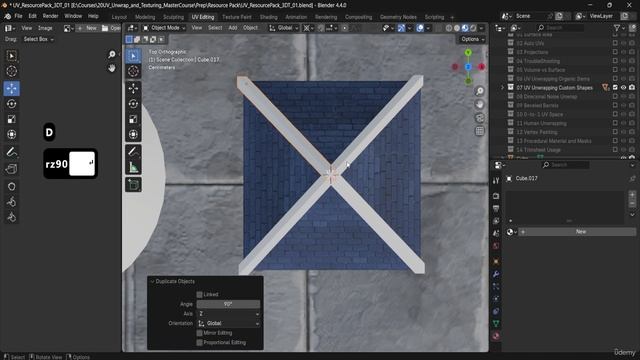Toggle the camera view icon in 3D viewport
The image size is (640, 360).
click(480, 118)
